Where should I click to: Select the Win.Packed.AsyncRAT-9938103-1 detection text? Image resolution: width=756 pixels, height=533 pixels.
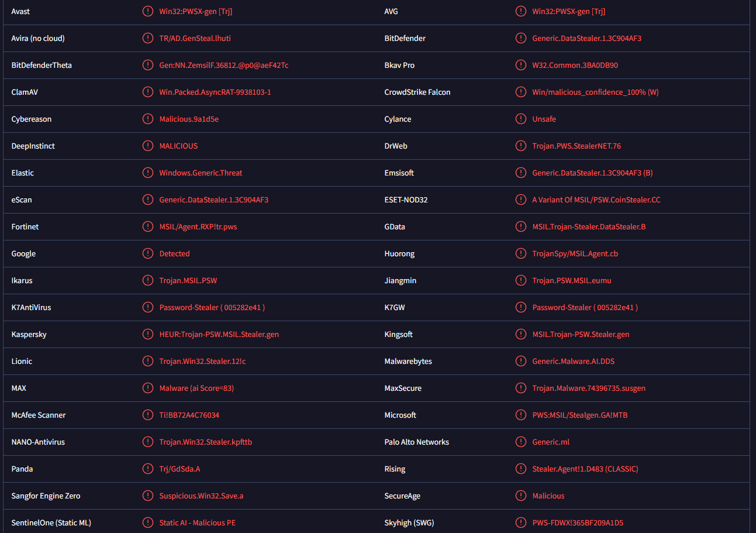(215, 92)
